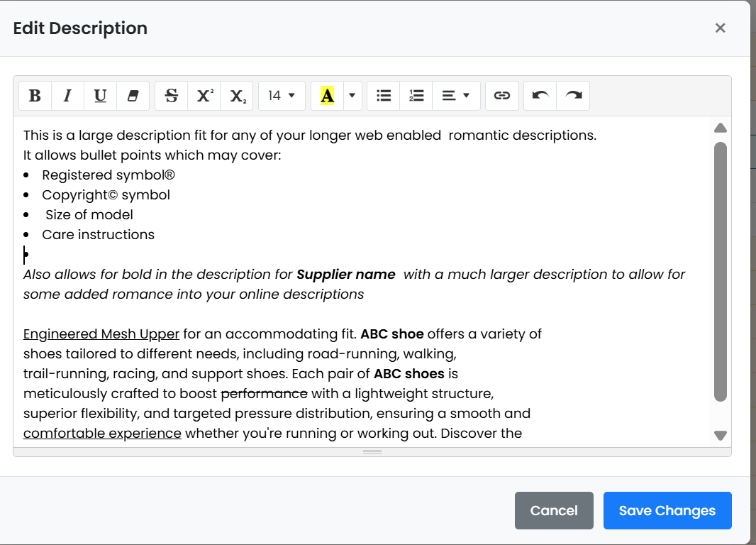Viewport: 756px width, 545px height.
Task: Close the Edit Description dialog
Action: click(720, 28)
